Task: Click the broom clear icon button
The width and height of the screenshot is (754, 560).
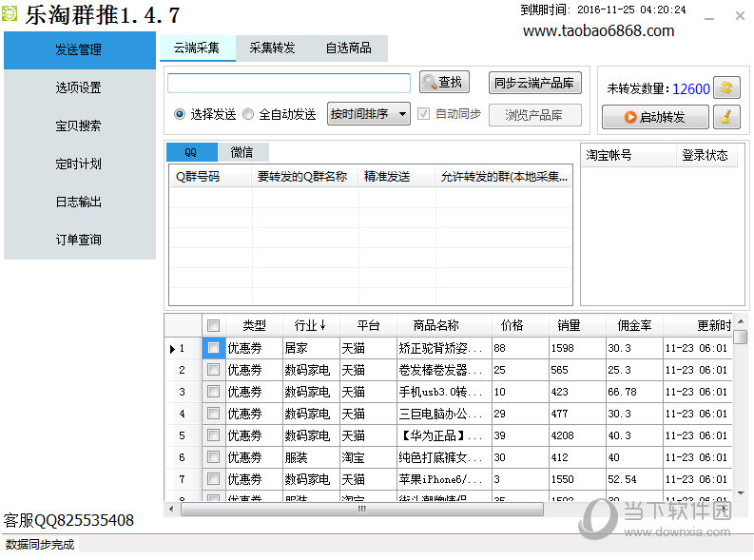Action: (726, 117)
